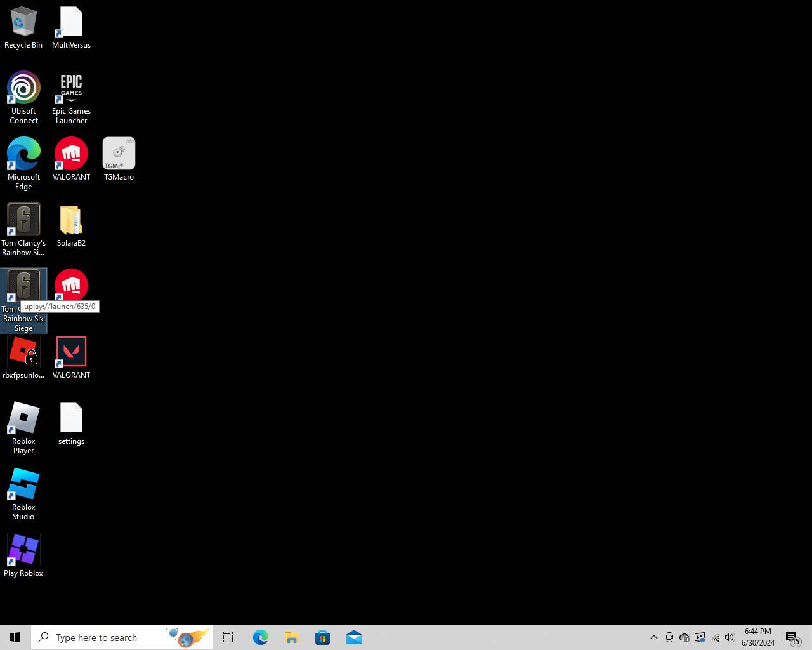Viewport: 812px width, 650px height.
Task: Expand the hidden tray icons chevron
Action: pos(654,637)
